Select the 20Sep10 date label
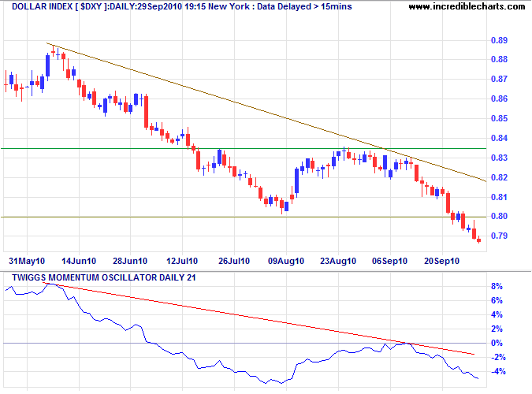Screen dimensions: 532x394 441,261
